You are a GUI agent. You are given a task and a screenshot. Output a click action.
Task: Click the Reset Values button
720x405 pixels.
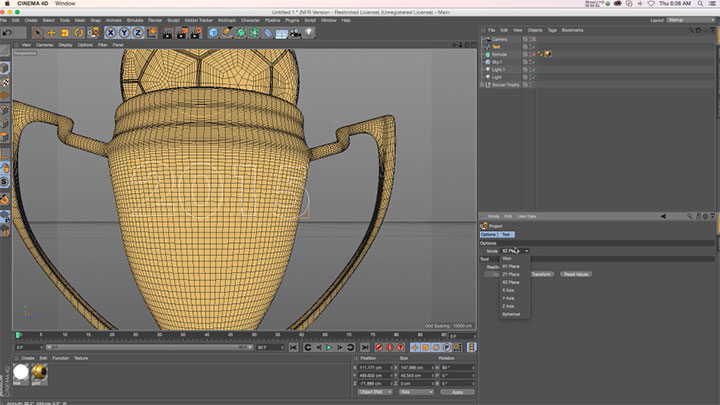[576, 274]
